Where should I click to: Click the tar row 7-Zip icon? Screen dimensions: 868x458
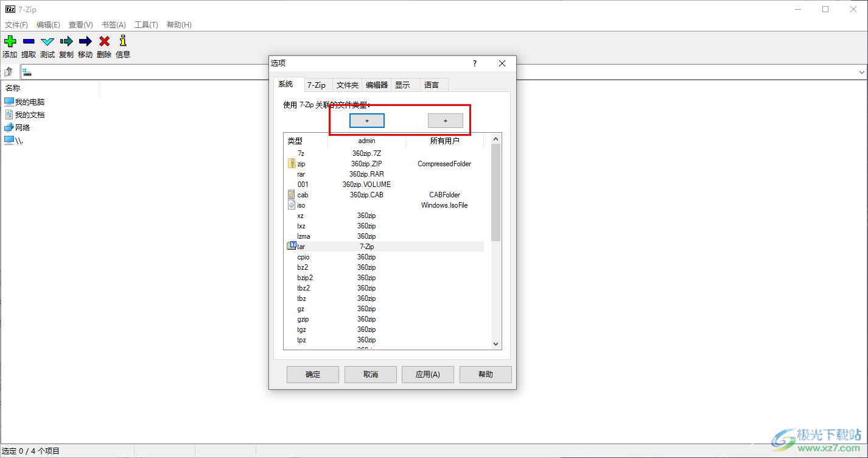[x=292, y=246]
